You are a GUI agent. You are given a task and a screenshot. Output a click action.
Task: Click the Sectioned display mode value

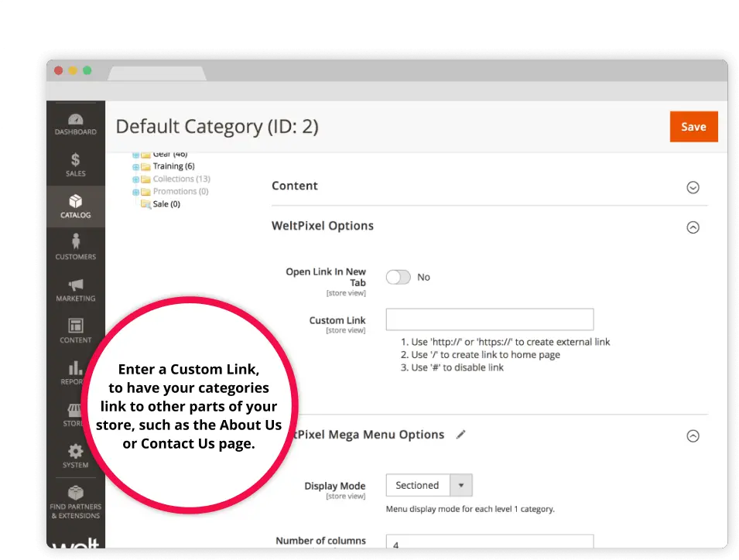(x=417, y=485)
